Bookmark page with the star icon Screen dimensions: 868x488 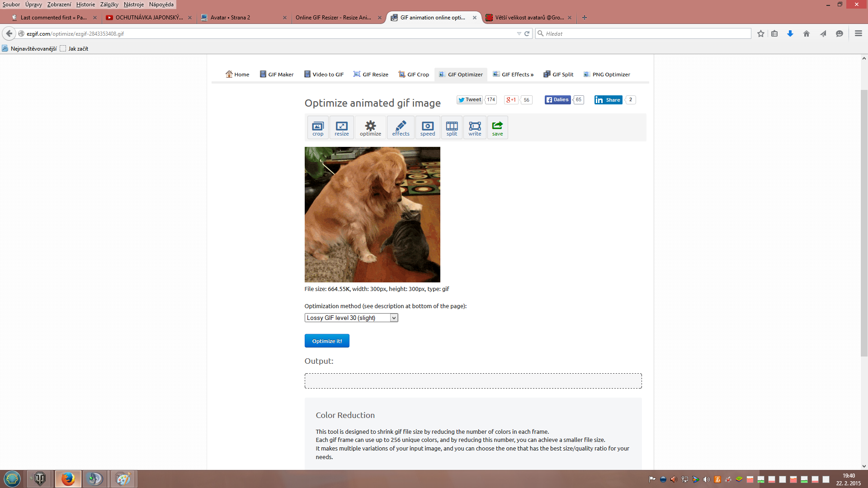[761, 34]
